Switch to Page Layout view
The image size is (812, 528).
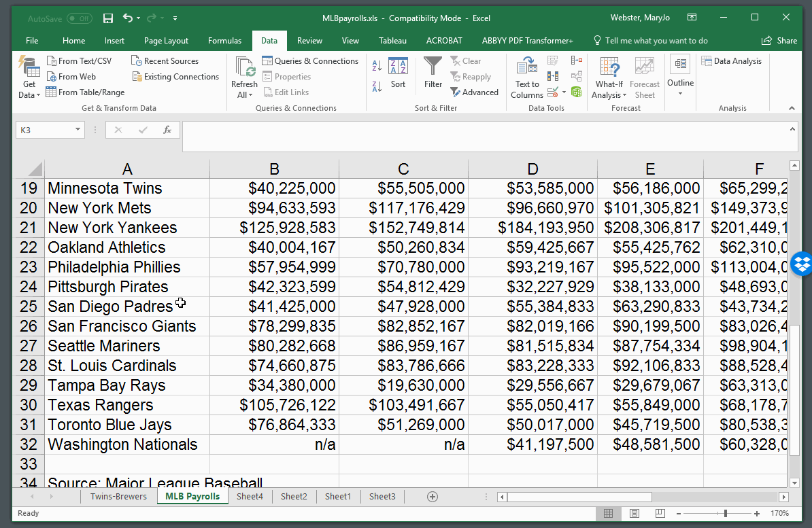pos(635,513)
